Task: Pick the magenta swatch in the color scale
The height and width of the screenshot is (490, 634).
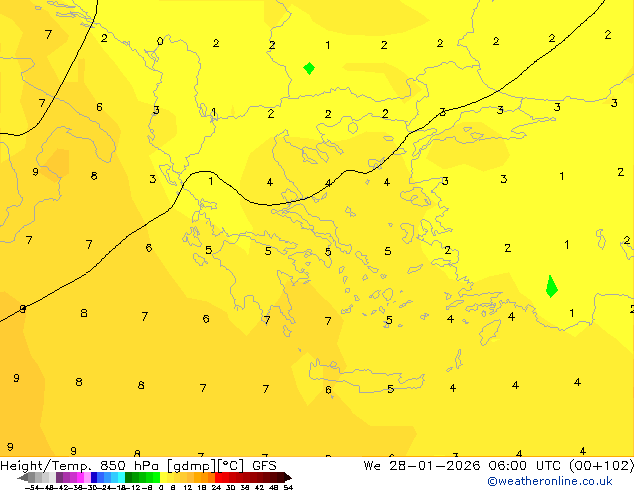Action: (x=80, y=477)
